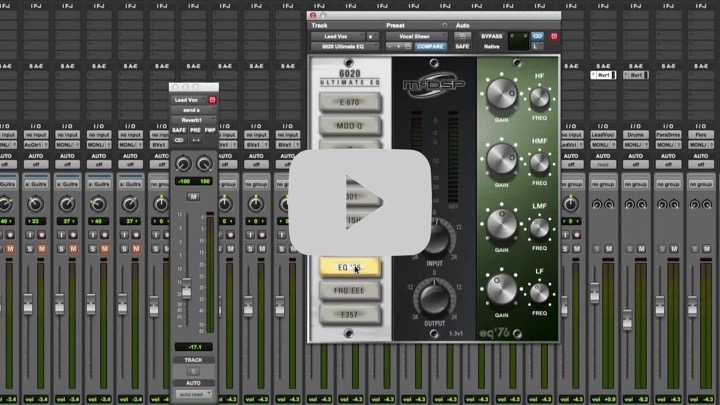Click the left pan knob on the Drums track
The image size is (720, 405).
[x=630, y=204]
